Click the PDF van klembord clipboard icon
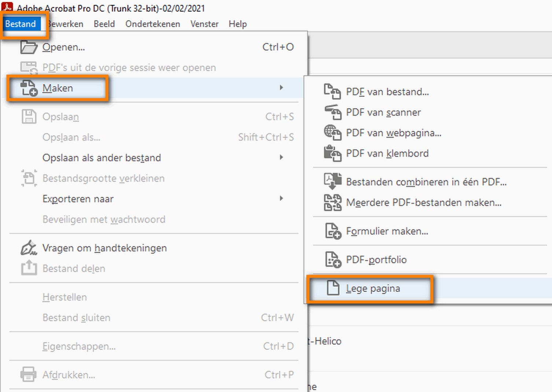The image size is (552, 392). tap(332, 154)
